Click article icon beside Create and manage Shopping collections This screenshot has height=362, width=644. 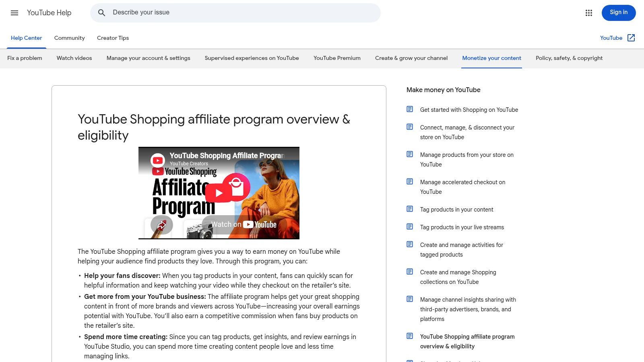410,271
